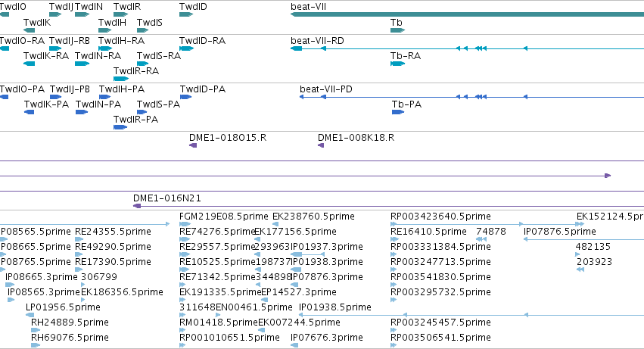Click the RP003247713.5prime EST label
Viewport: 644px width, 349px height.
(x=440, y=262)
